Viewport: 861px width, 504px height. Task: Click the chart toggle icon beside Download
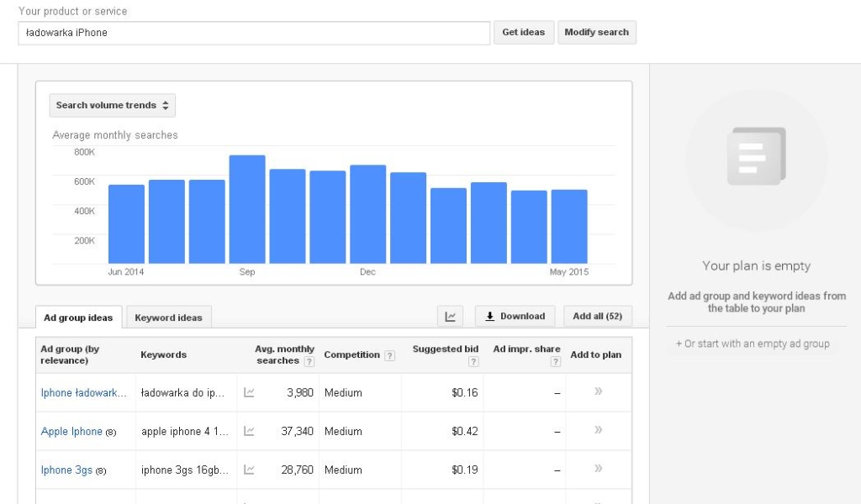pyautogui.click(x=451, y=317)
